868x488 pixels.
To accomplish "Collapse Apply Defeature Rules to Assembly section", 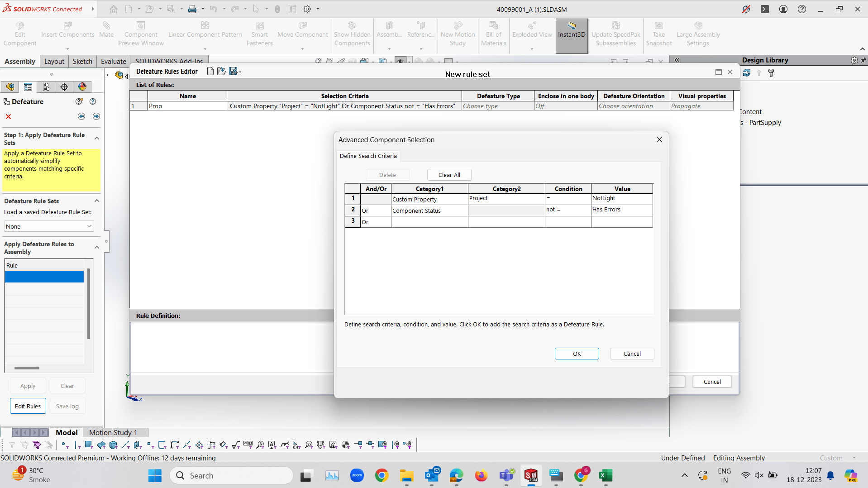I will coord(97,247).
